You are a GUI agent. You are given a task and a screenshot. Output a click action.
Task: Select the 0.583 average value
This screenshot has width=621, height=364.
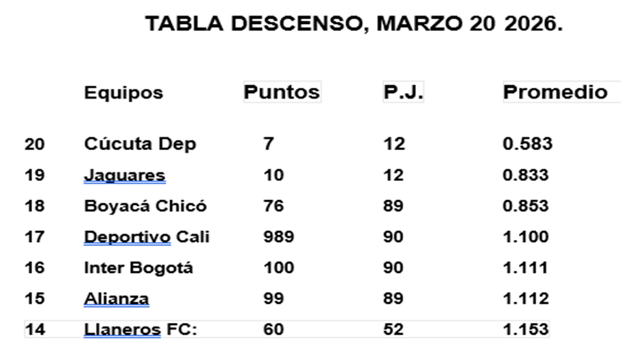point(526,144)
